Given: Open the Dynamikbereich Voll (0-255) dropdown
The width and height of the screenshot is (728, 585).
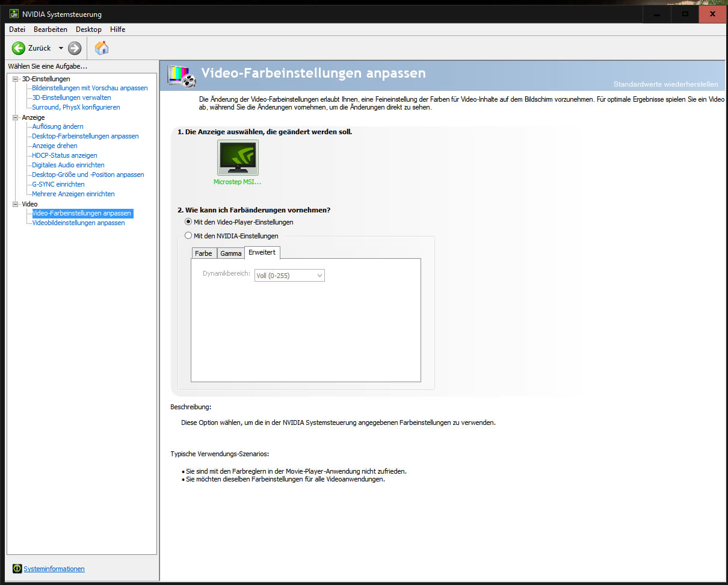Looking at the screenshot, I should (x=289, y=275).
